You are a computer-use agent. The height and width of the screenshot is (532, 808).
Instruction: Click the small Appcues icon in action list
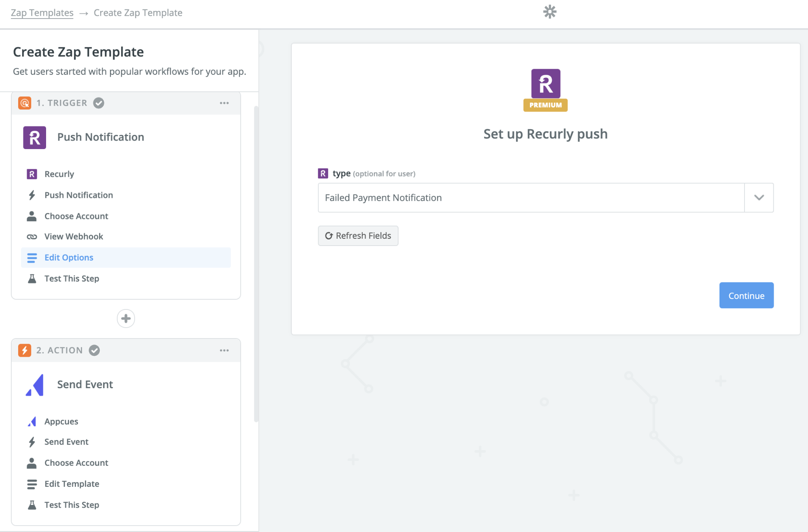click(x=32, y=421)
